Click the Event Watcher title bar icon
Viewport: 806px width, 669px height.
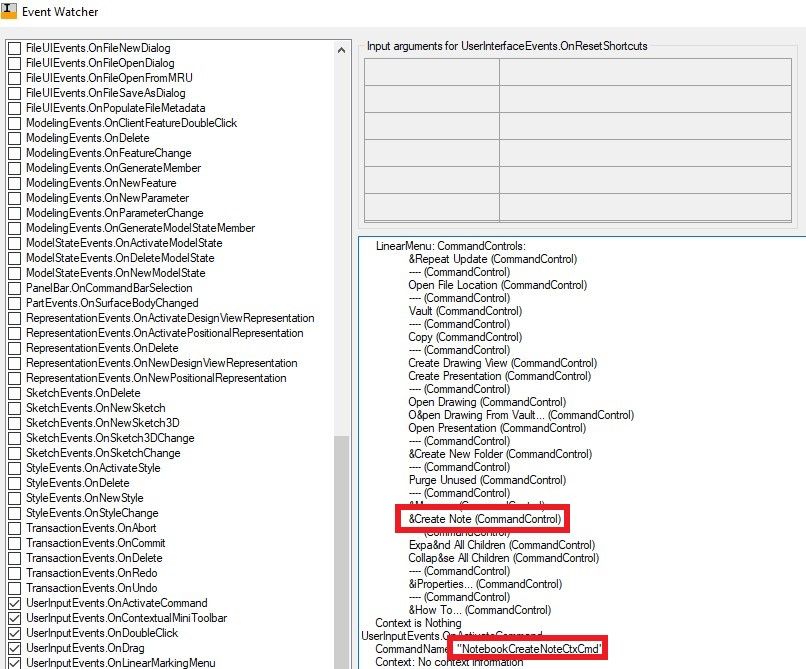(x=9, y=11)
